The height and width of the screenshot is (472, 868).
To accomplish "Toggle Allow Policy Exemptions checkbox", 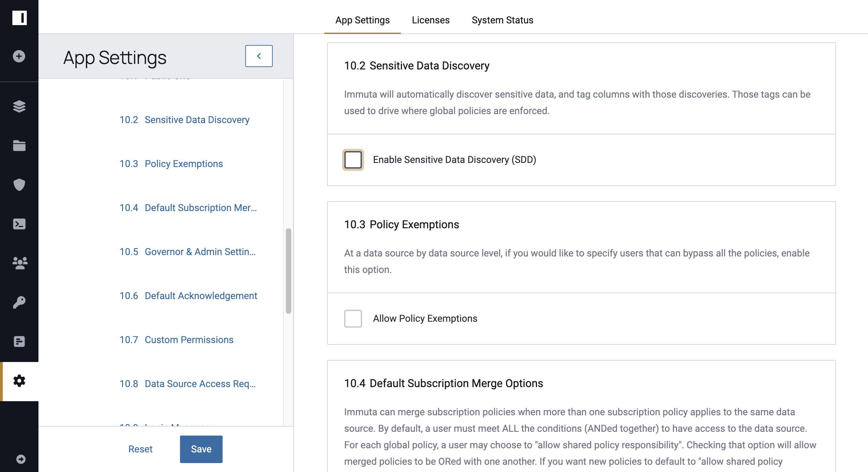I will [x=352, y=318].
